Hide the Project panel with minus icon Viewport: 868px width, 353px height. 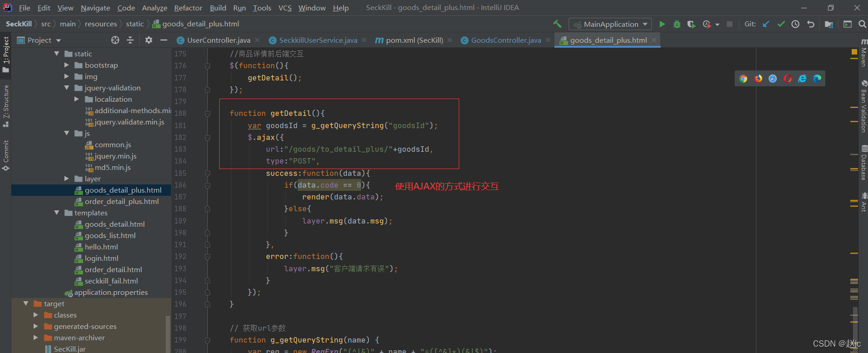point(164,40)
